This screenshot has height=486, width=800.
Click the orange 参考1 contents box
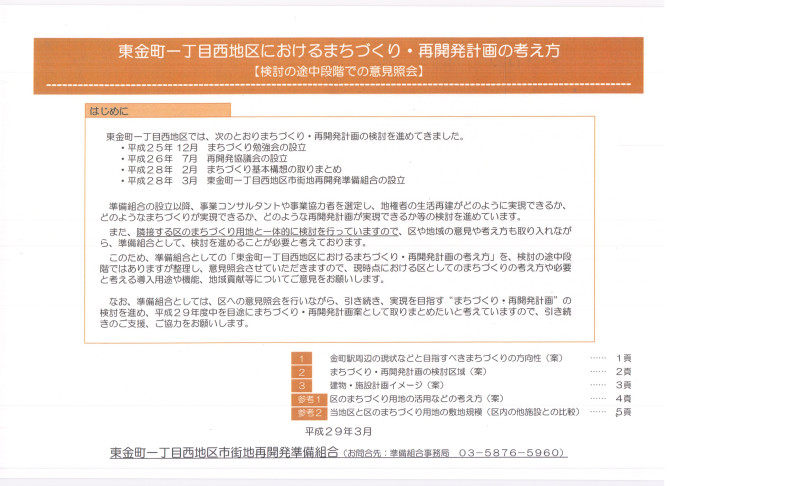pos(309,399)
